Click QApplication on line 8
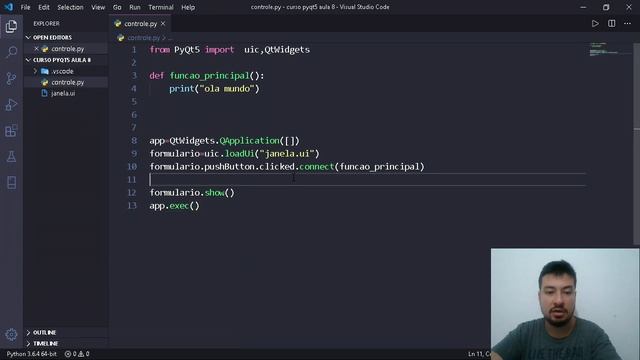 click(249, 140)
